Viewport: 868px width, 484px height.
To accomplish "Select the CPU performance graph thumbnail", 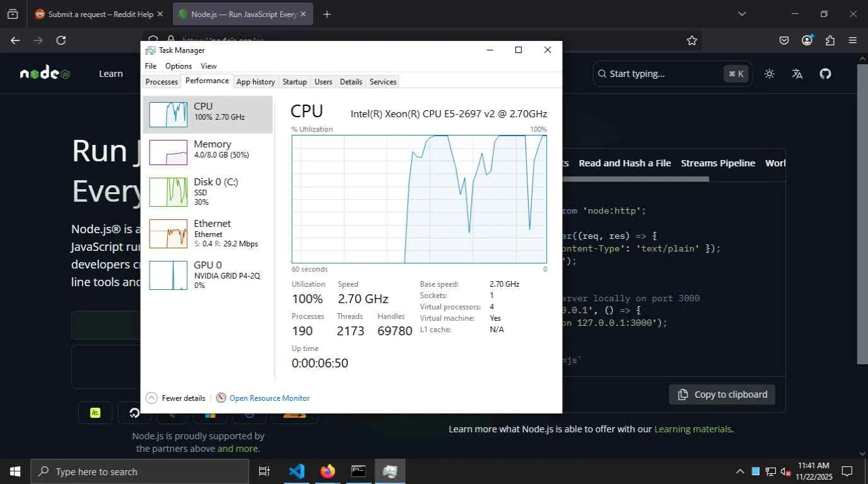I will (168, 114).
